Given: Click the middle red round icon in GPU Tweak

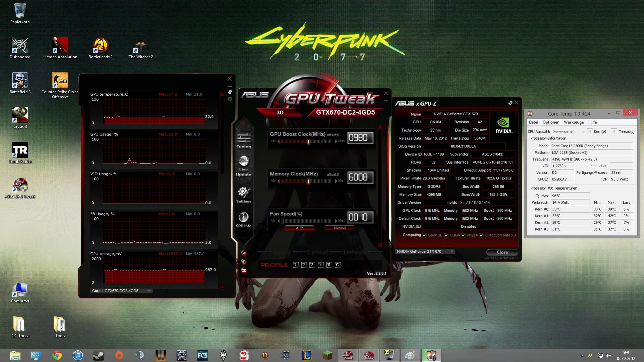Looking at the screenshot, I should (x=244, y=262).
